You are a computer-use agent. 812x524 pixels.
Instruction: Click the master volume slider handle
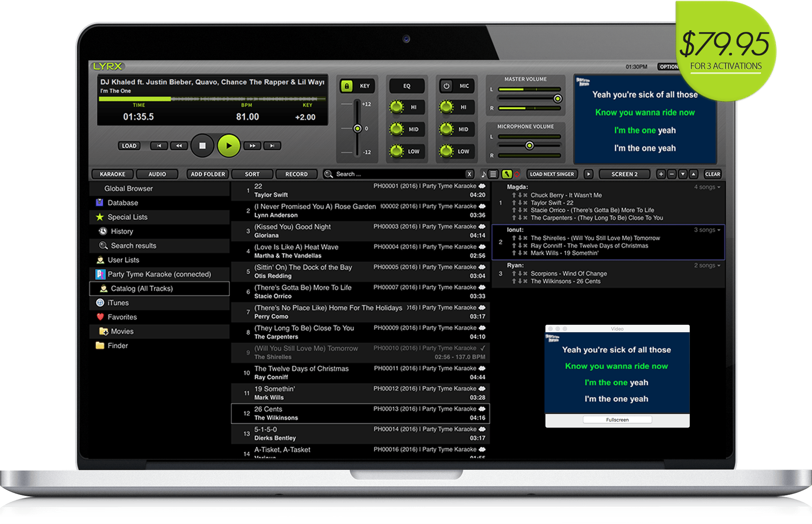click(x=558, y=99)
